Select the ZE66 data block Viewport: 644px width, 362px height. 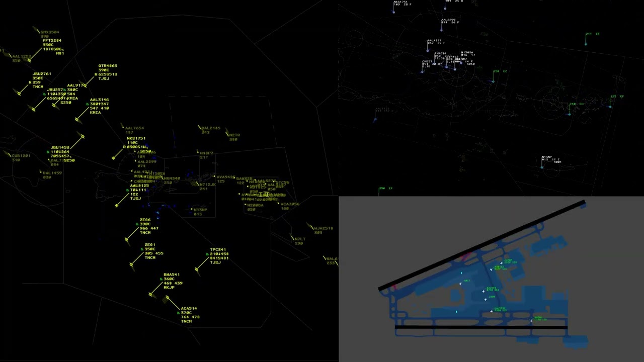click(148, 226)
